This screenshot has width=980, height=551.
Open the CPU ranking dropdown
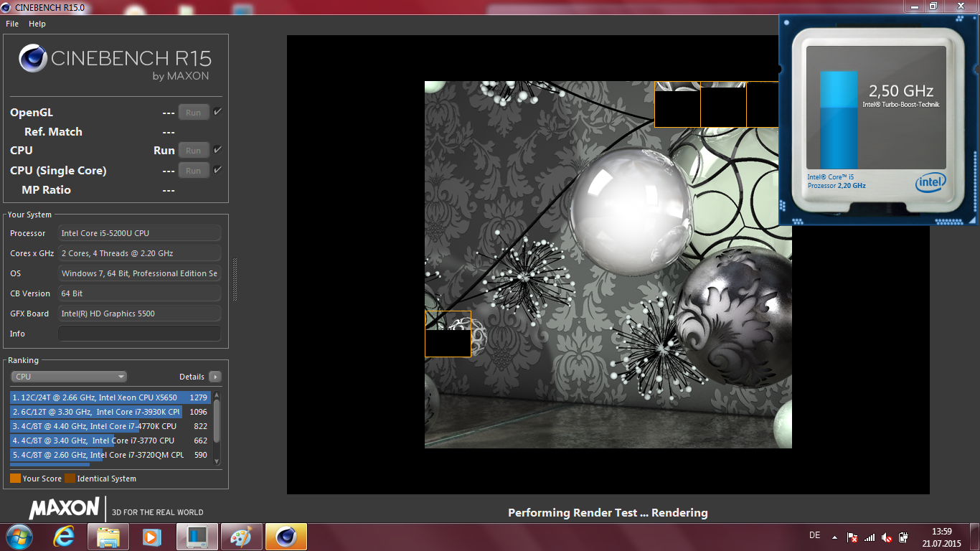[x=69, y=377]
